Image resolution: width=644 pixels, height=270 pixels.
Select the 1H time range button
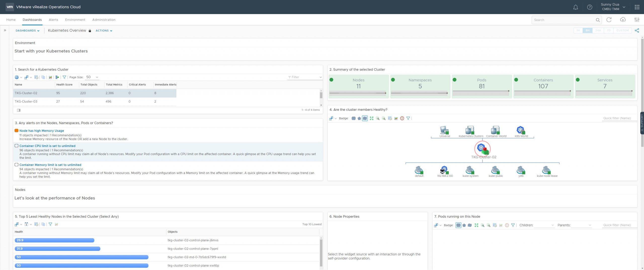[578, 30]
